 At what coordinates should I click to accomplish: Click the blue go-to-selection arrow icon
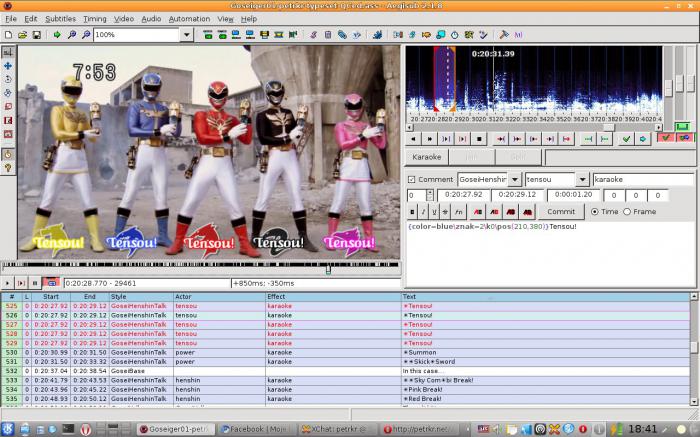(642, 139)
